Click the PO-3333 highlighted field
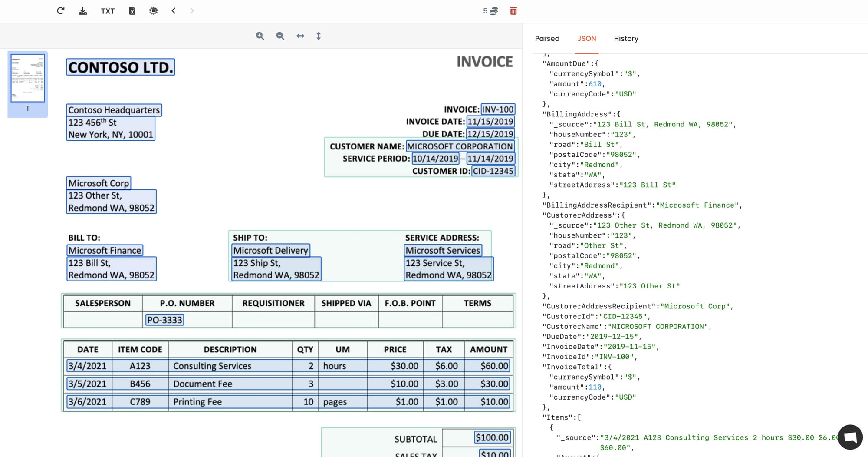868x457 pixels. tap(164, 320)
